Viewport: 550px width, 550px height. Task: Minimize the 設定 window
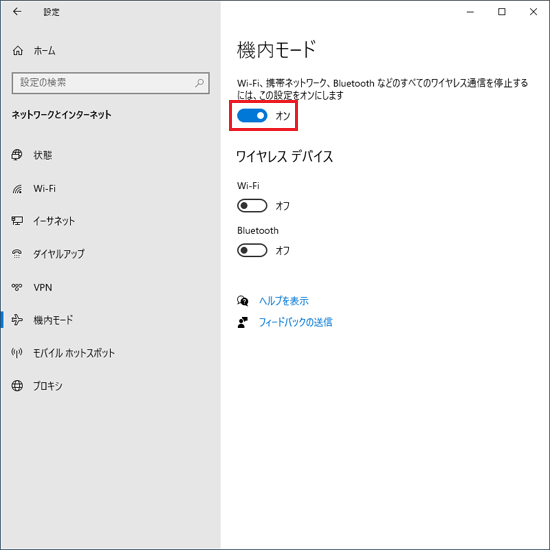pos(470,12)
